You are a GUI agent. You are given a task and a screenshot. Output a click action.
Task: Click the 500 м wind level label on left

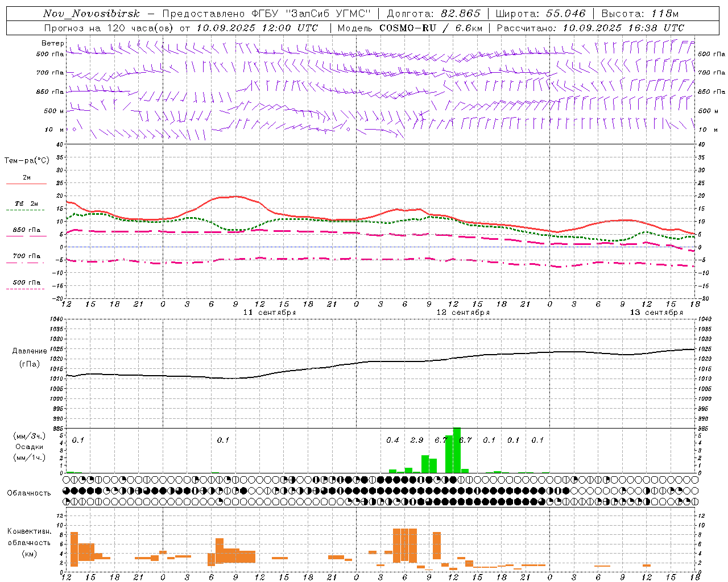point(54,111)
